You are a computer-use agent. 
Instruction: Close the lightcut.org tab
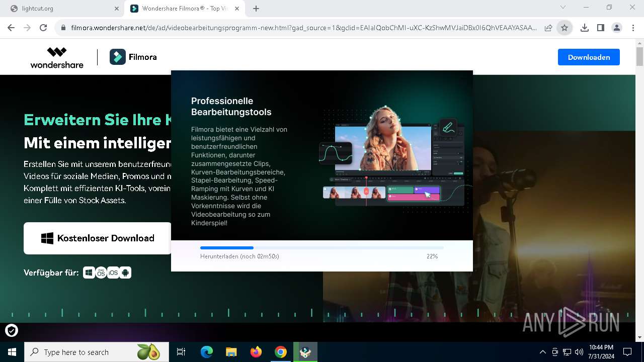coord(116,9)
